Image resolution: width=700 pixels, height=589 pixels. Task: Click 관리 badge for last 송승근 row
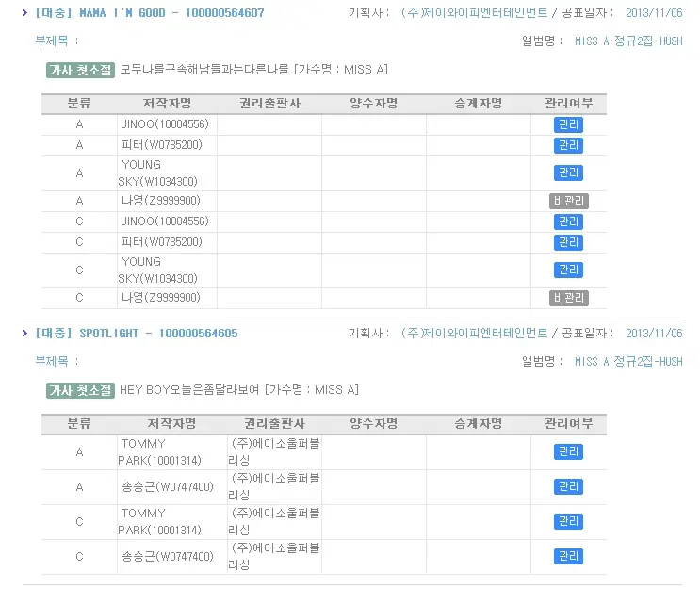pos(568,556)
